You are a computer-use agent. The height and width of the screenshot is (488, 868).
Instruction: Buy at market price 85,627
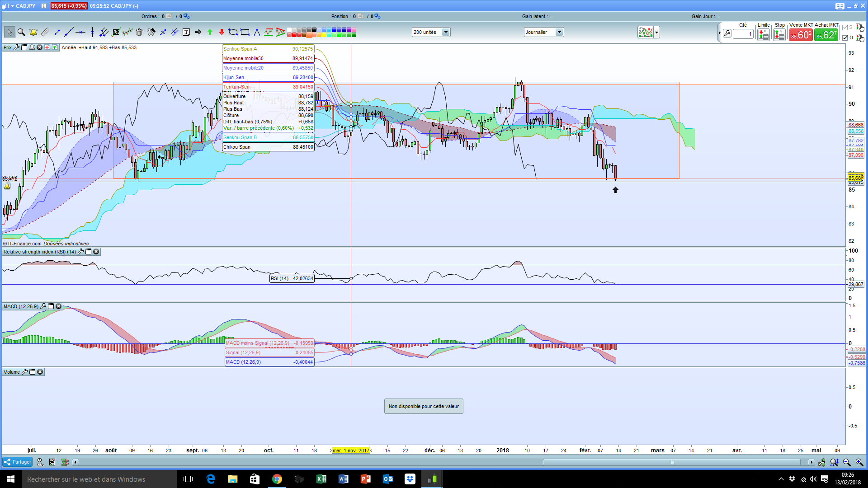[826, 35]
